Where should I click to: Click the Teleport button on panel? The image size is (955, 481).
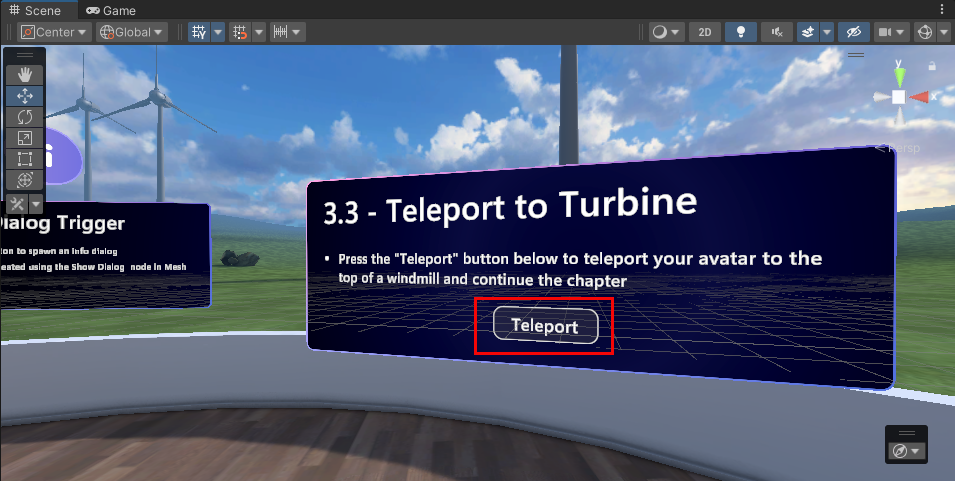point(545,326)
